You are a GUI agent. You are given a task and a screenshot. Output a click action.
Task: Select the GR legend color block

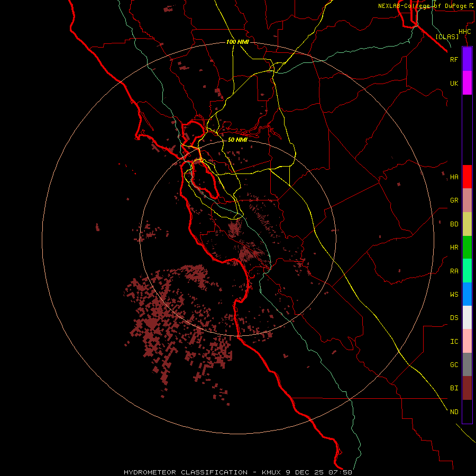click(x=467, y=200)
